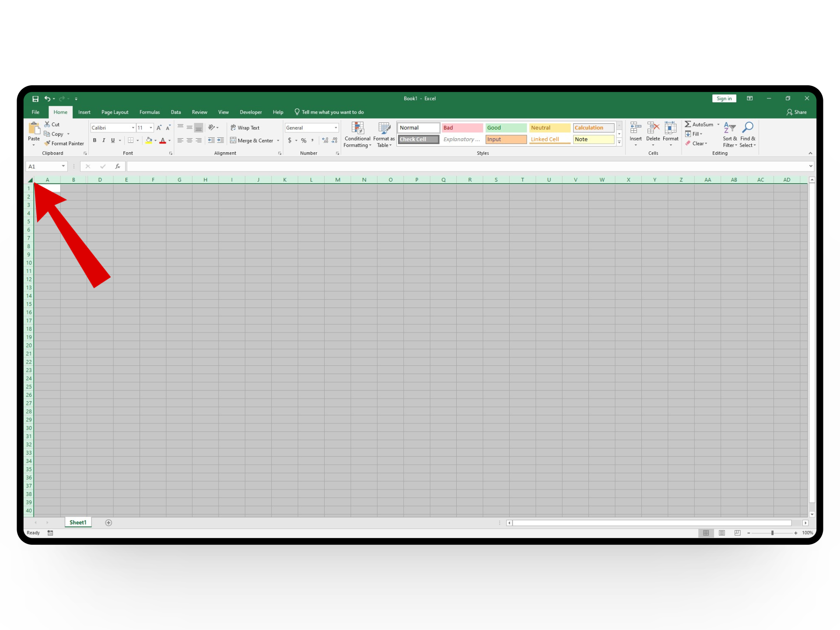Expand the General number format dropdown
Viewport: 840px width, 630px height.
pos(336,128)
